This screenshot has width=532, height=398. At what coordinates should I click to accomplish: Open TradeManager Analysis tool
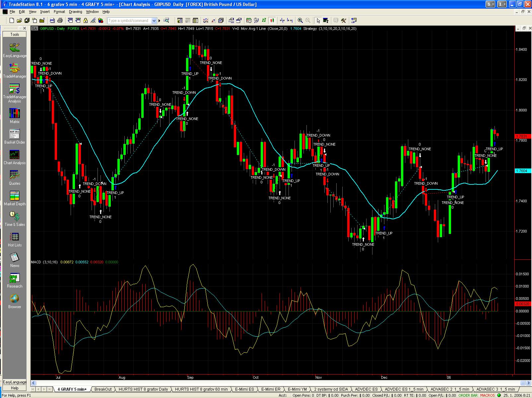15,93
